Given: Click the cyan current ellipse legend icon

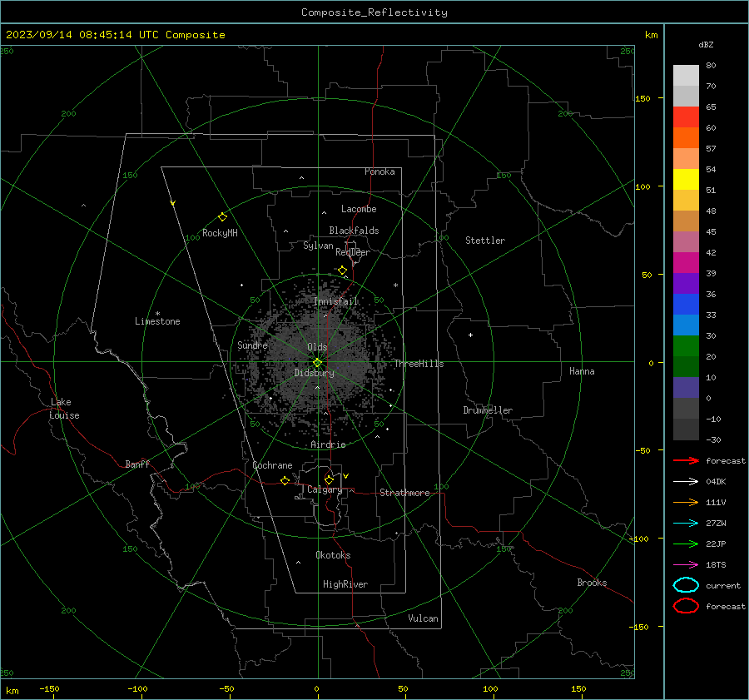Looking at the screenshot, I should [x=686, y=585].
